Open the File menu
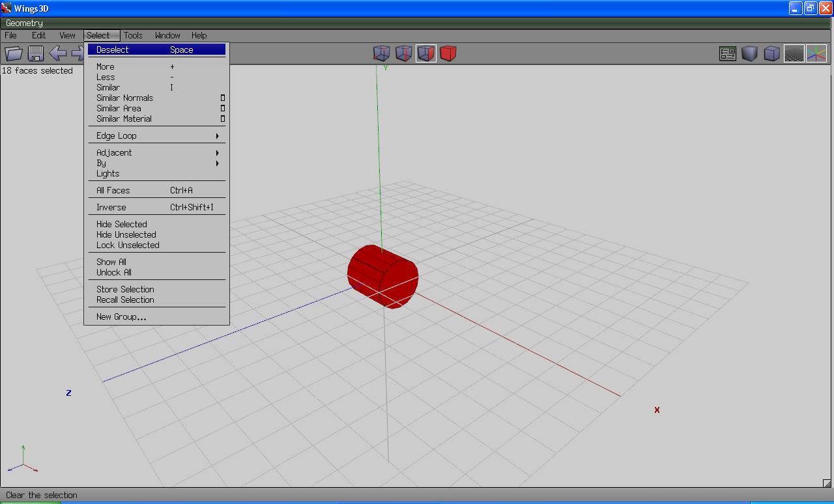This screenshot has height=504, width=834. point(11,35)
